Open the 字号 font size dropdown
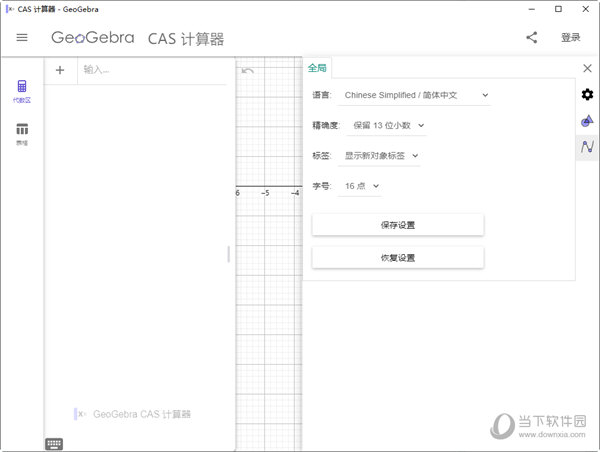 (x=360, y=186)
